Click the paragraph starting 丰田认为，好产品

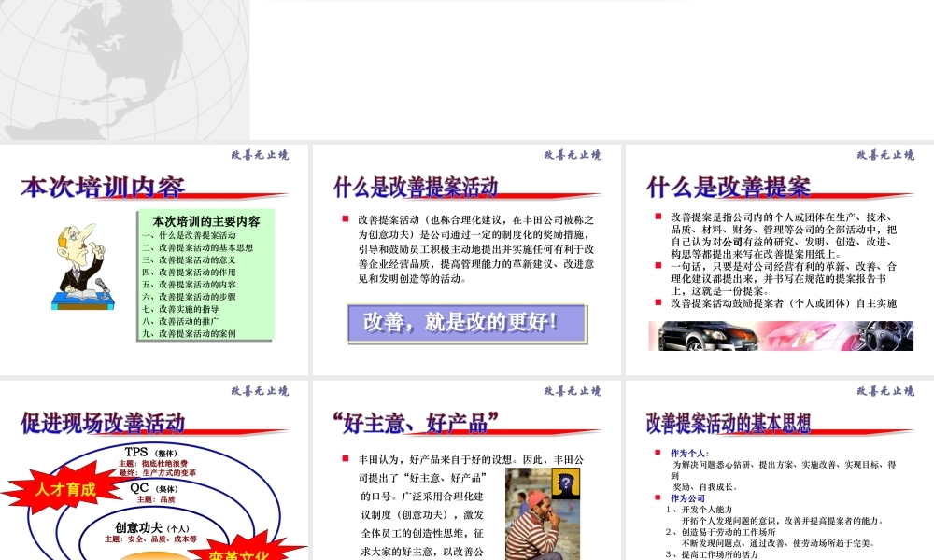click(x=471, y=505)
